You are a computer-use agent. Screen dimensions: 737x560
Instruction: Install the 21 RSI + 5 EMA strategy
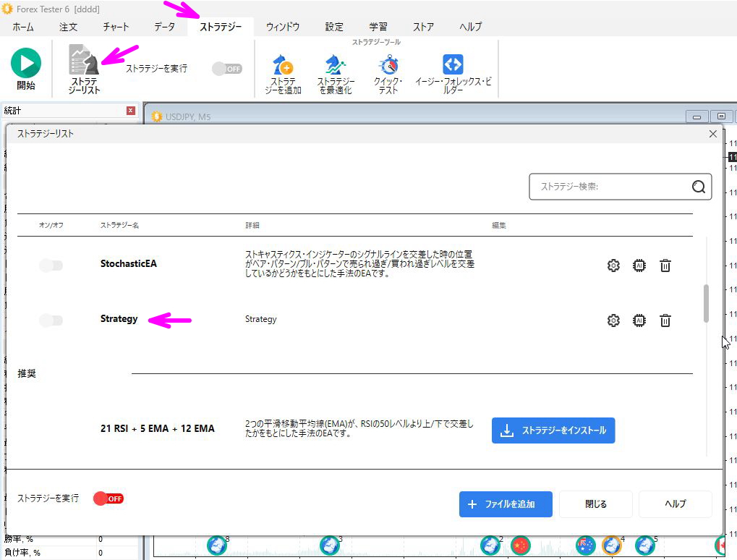pyautogui.click(x=553, y=430)
